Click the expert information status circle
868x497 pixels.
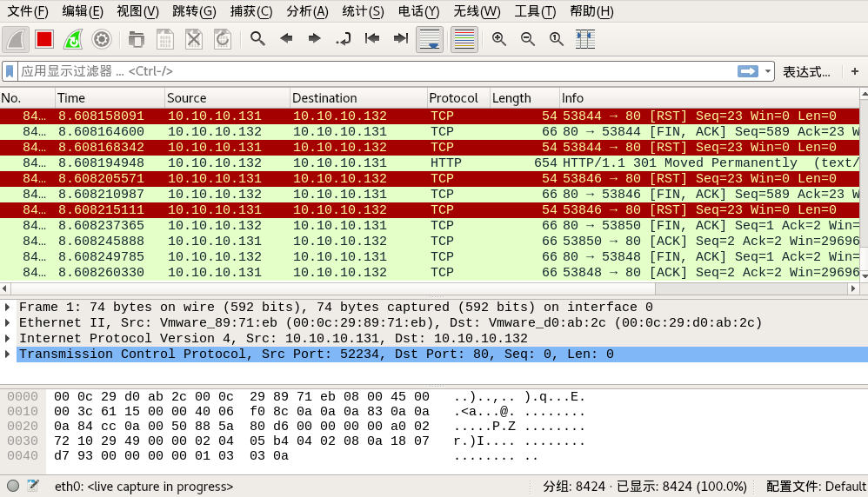point(13,486)
